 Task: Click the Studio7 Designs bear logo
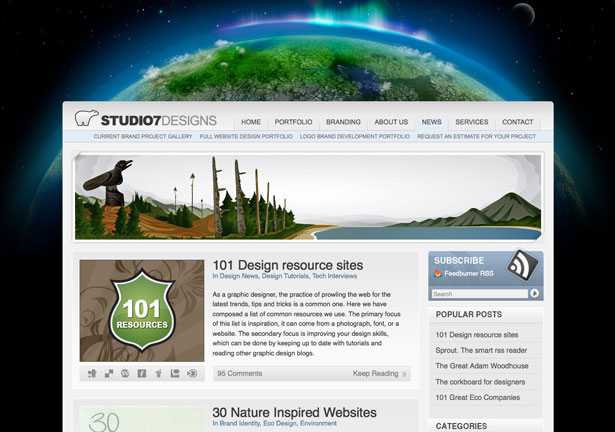86,118
